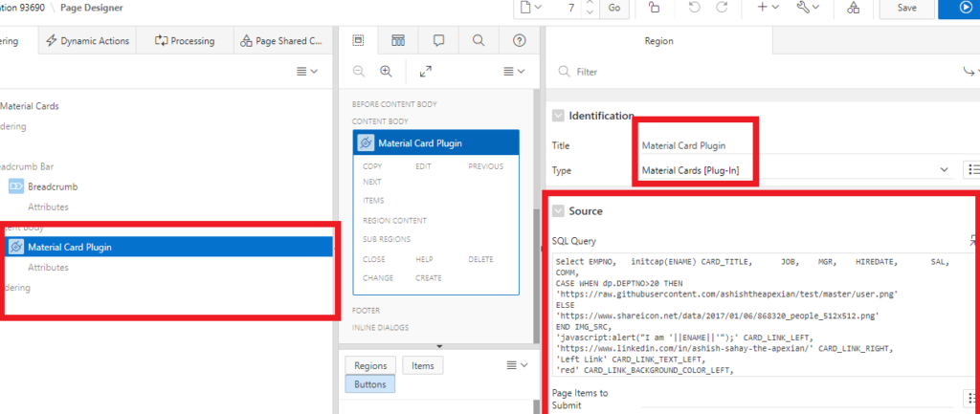Viewport: 980px width, 414px height.
Task: Open the Page Search magnifier tab
Action: pos(479,41)
